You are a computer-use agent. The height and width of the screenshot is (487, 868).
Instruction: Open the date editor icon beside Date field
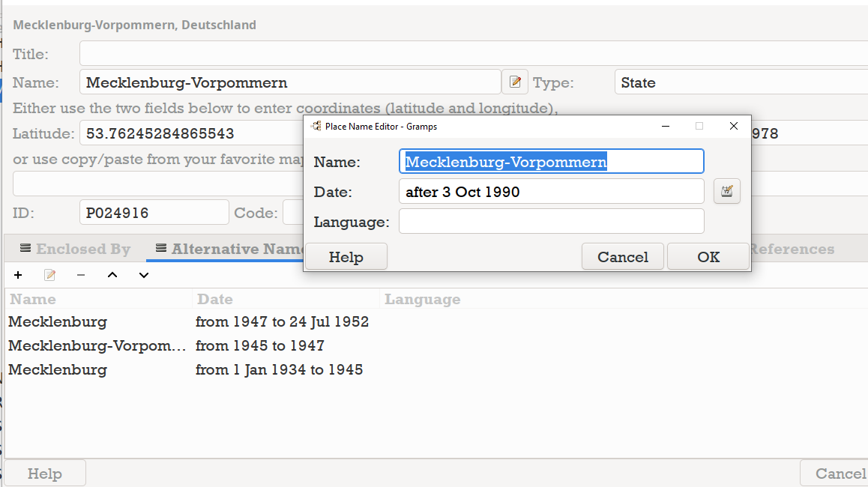[726, 191]
